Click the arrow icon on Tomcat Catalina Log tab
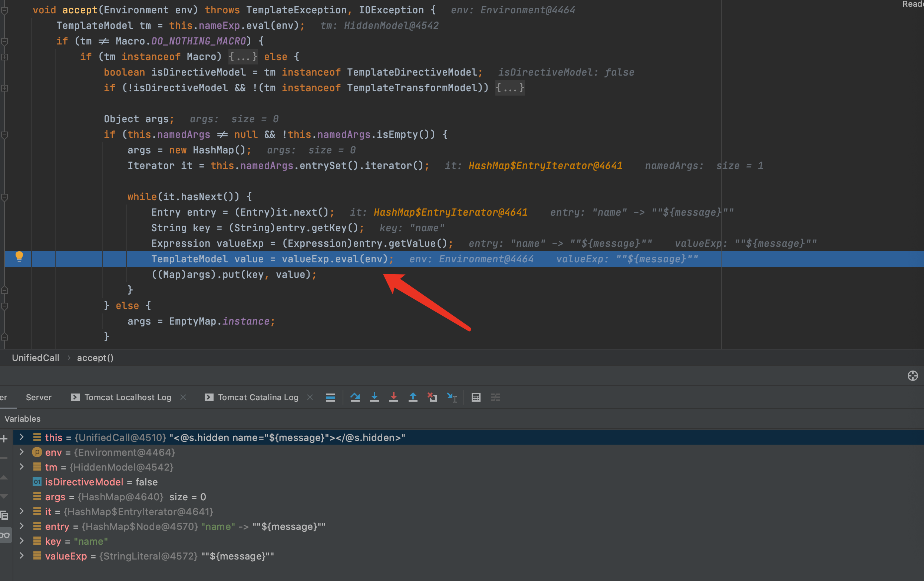Viewport: 924px width, 581px height. coord(209,397)
